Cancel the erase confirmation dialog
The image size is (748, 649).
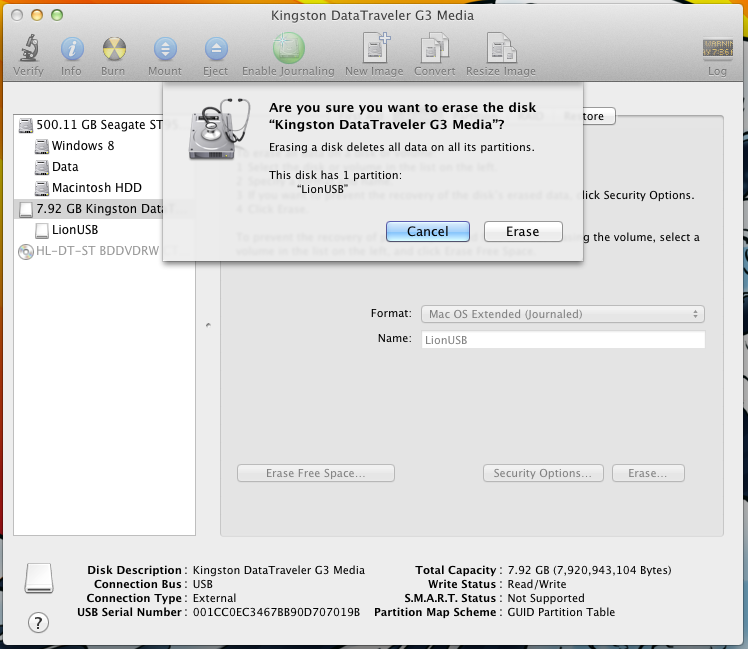click(427, 231)
